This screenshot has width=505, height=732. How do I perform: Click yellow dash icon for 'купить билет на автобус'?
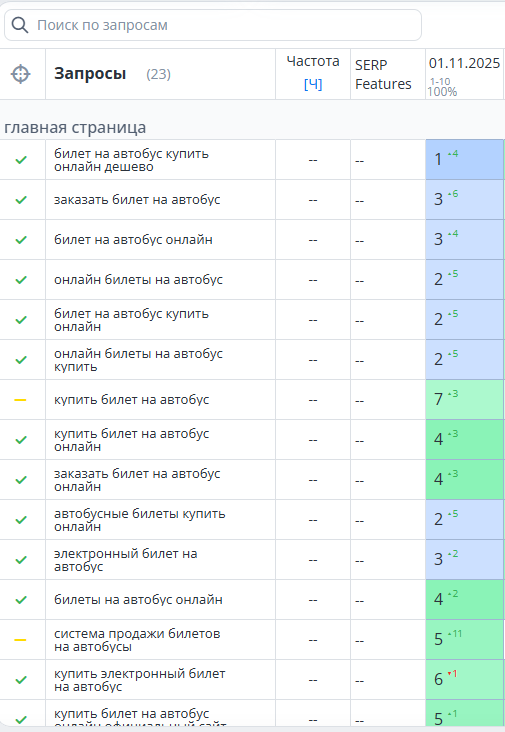[21, 400]
